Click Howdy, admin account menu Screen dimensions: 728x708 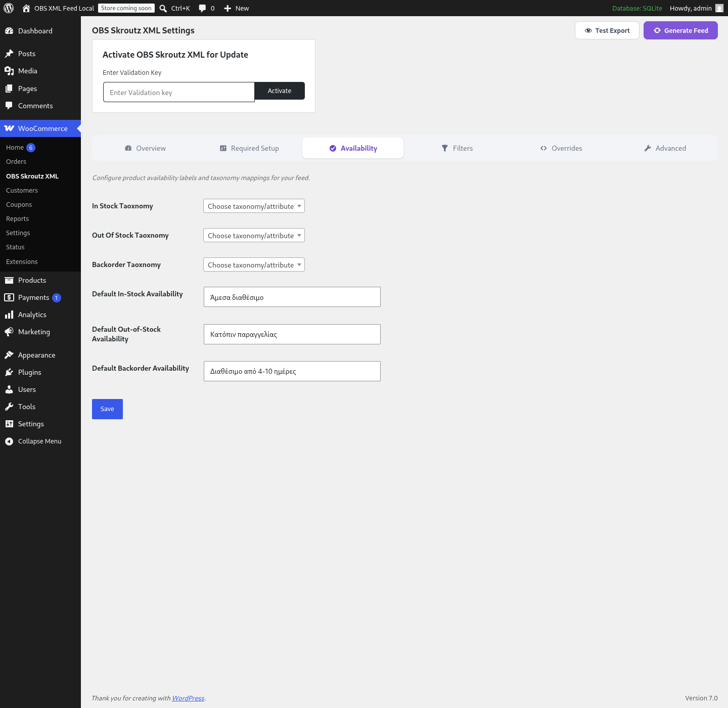click(696, 8)
